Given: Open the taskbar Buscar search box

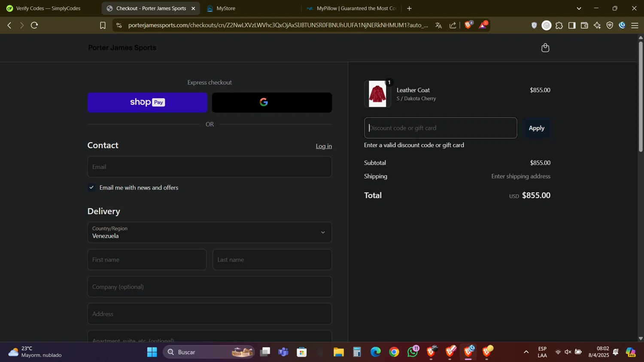Looking at the screenshot, I should click(x=209, y=352).
